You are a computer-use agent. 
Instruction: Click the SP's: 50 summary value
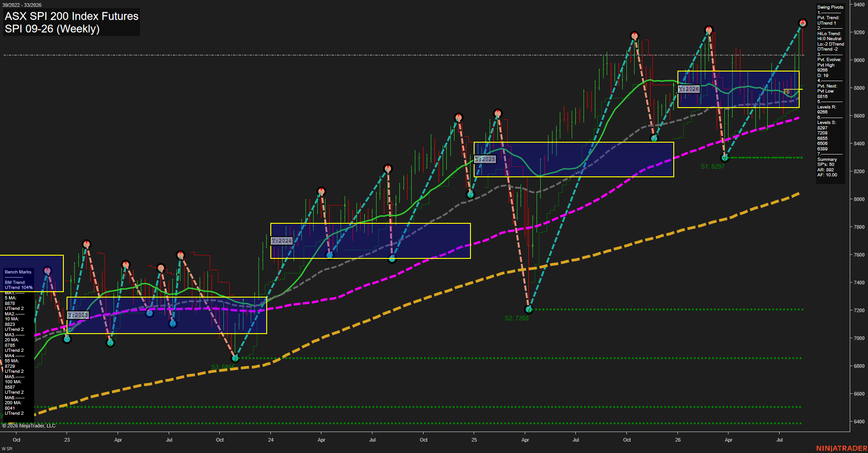826,165
